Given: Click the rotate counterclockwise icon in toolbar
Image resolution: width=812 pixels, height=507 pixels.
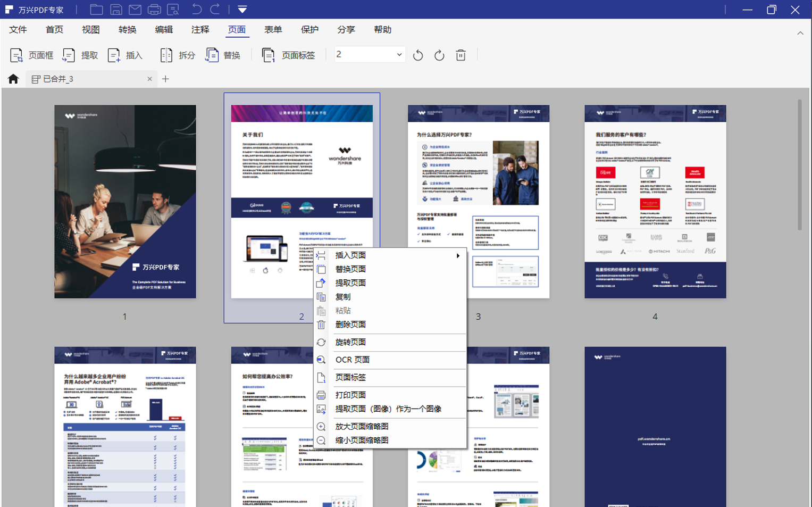Looking at the screenshot, I should tap(418, 55).
